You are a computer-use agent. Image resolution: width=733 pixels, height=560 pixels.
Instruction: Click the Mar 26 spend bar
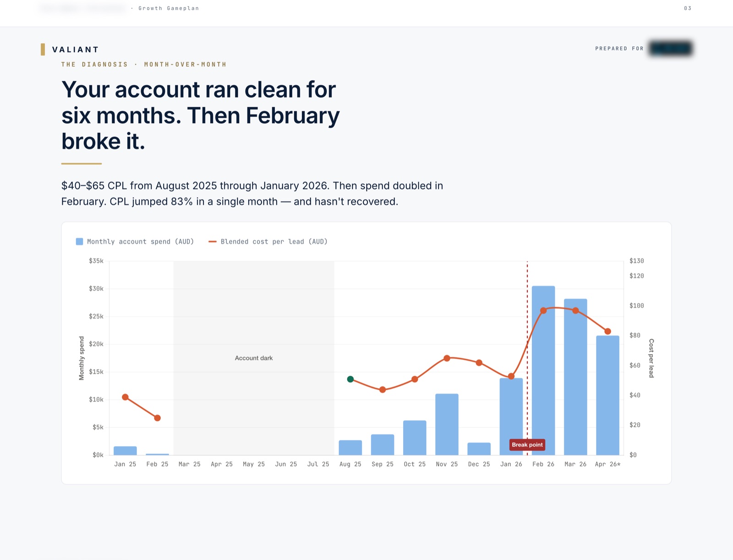point(575,377)
